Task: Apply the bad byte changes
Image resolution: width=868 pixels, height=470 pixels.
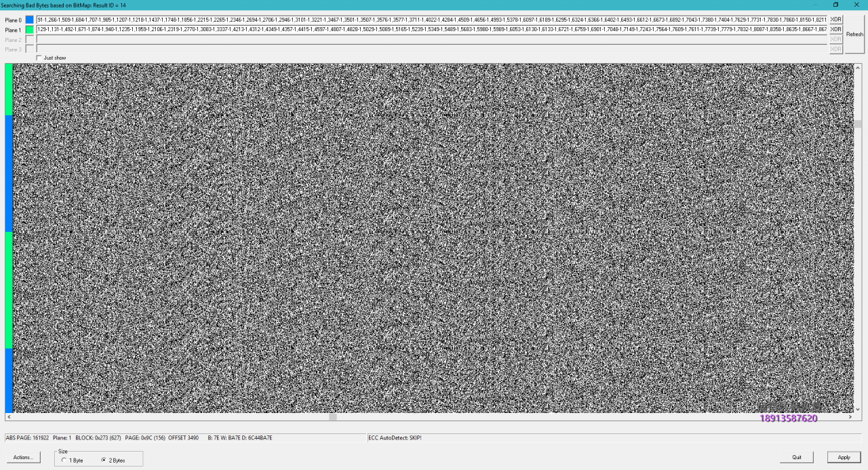Action: (844, 457)
